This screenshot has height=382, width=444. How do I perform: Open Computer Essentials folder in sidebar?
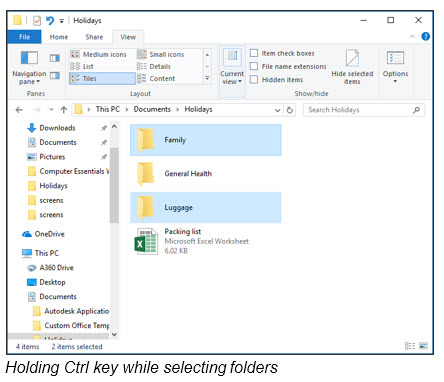point(68,171)
